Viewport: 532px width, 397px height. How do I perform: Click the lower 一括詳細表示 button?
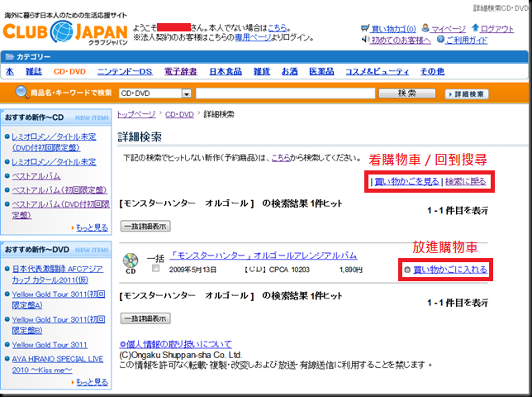pyautogui.click(x=145, y=318)
